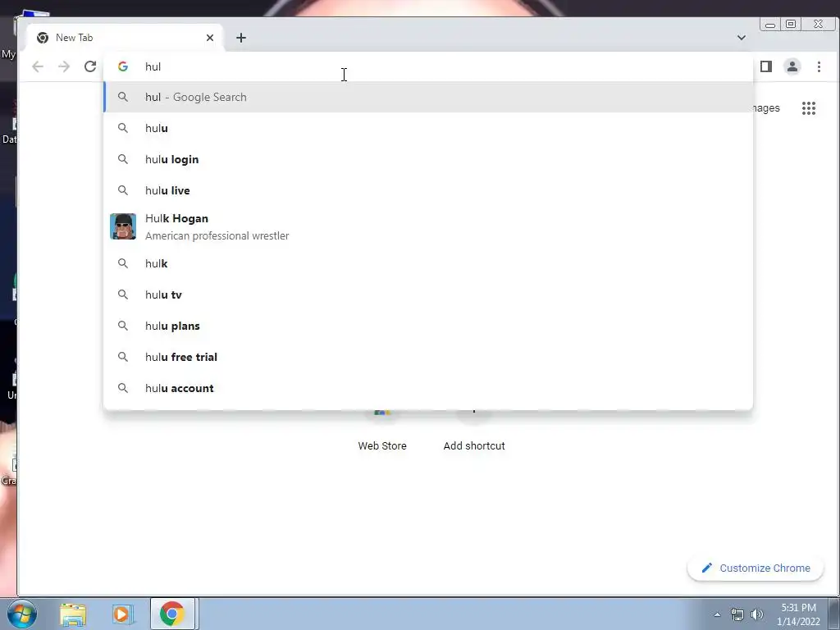Open a new tab with the plus button
840x630 pixels.
(x=241, y=38)
